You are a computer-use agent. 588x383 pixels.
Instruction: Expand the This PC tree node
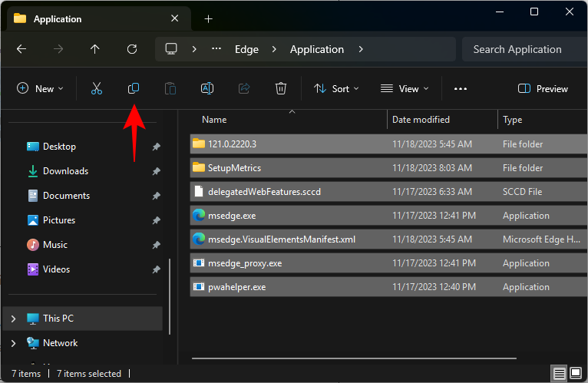click(x=14, y=319)
